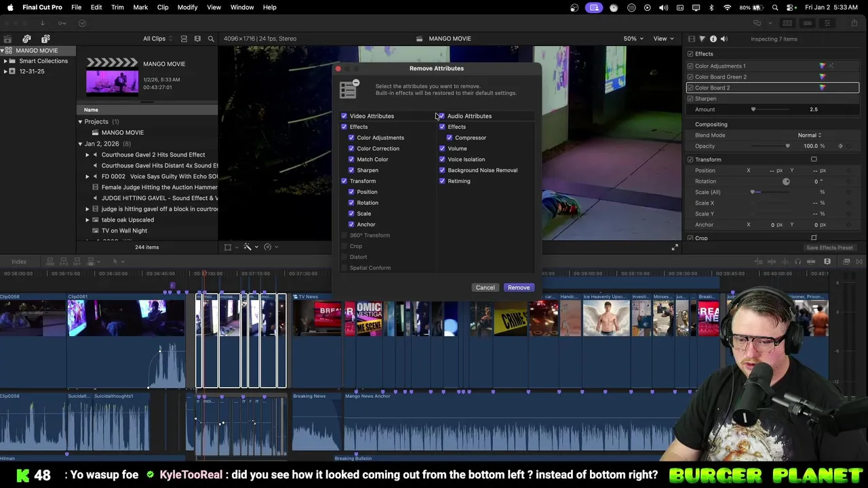Screen dimensions: 868x488
Task: Select the MANGO MOVIE project thumbnail
Action: pyautogui.click(x=112, y=76)
